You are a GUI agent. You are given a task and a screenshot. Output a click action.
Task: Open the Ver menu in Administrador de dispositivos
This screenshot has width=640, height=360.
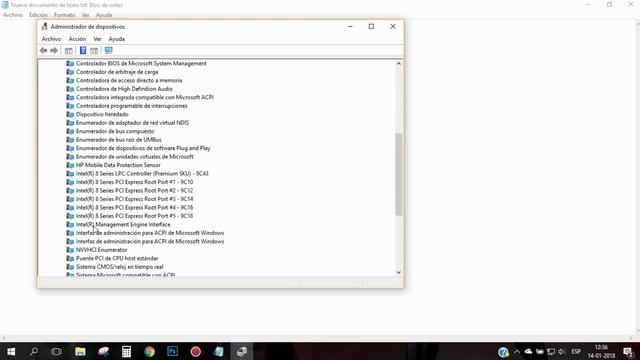97,39
